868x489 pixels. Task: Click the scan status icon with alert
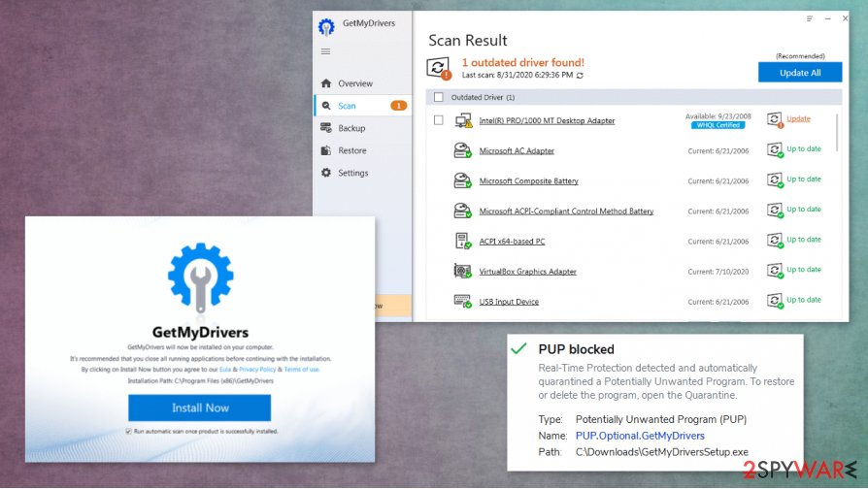[439, 68]
